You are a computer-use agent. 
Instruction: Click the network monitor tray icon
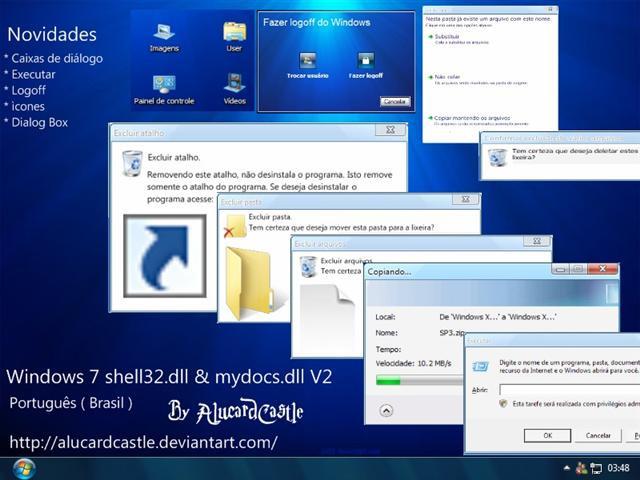point(596,469)
